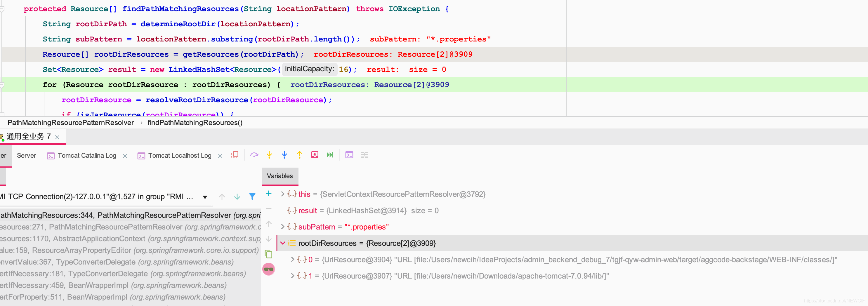Select ResourceArrayPropertyEditor frame line 159
The width and height of the screenshot is (868, 306).
pyautogui.click(x=130, y=251)
